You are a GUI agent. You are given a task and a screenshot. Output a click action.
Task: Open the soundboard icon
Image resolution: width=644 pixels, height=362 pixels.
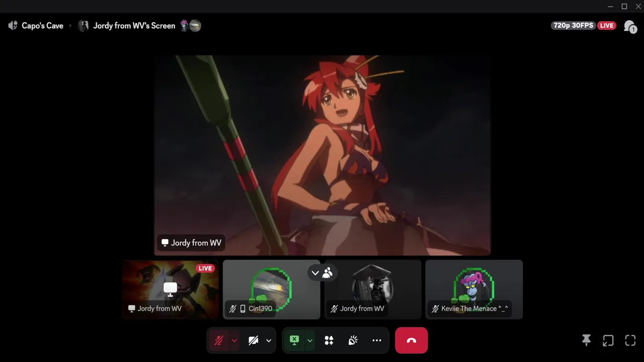(353, 340)
